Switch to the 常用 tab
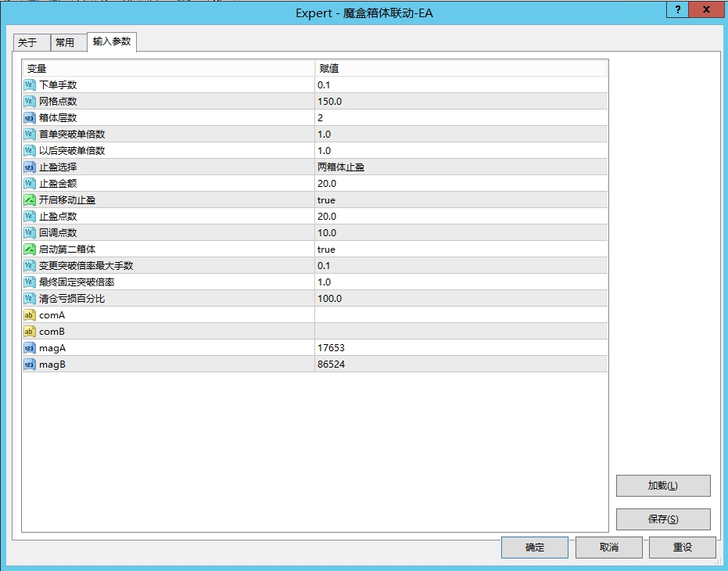Screen dimensions: 728x571 (65, 43)
